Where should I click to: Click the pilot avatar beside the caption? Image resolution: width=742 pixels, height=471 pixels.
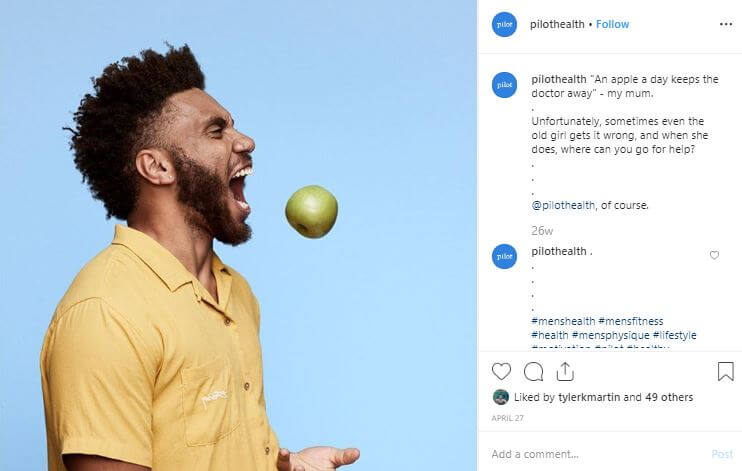click(x=504, y=85)
